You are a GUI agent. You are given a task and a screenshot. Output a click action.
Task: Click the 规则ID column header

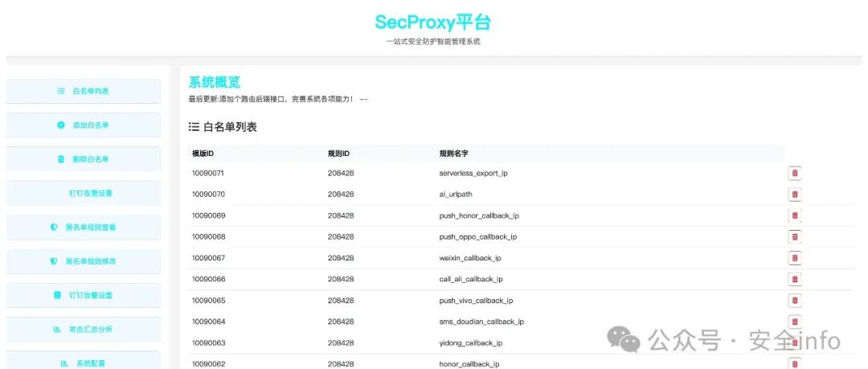click(340, 153)
